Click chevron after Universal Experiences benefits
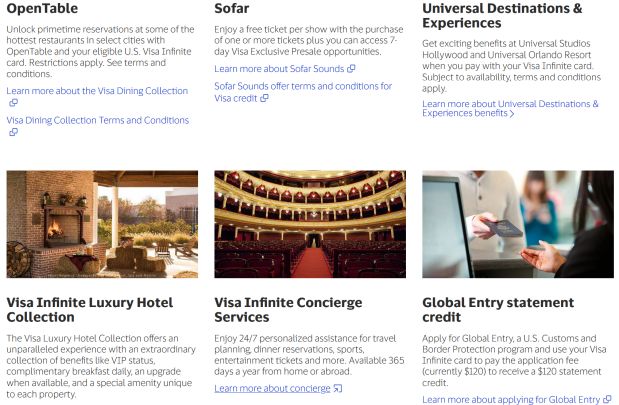This screenshot has height=405, width=619. 512,114
